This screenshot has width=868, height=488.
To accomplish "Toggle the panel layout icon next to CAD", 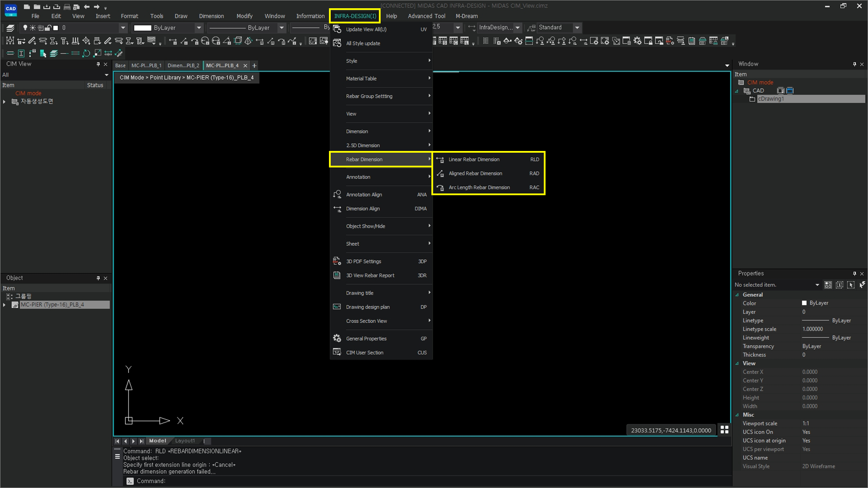I will 780,91.
